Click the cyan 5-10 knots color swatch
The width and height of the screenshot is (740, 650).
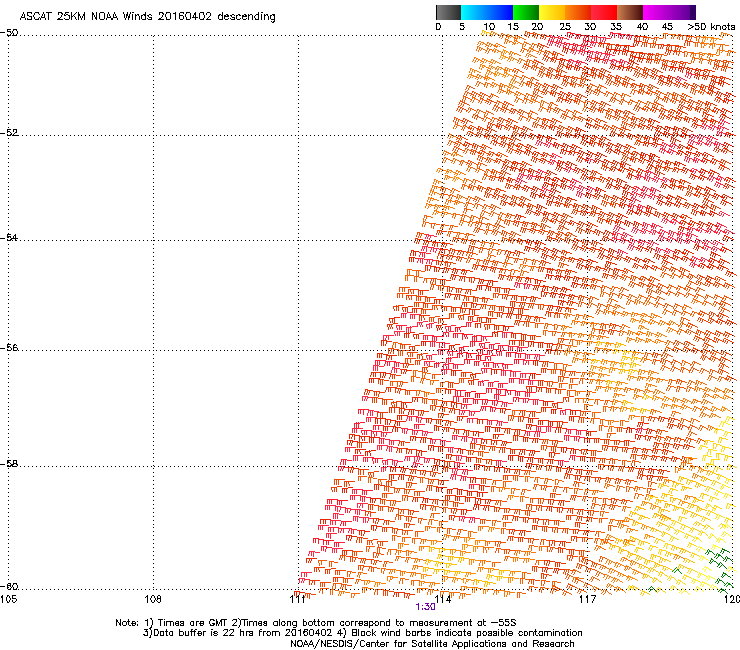point(474,12)
